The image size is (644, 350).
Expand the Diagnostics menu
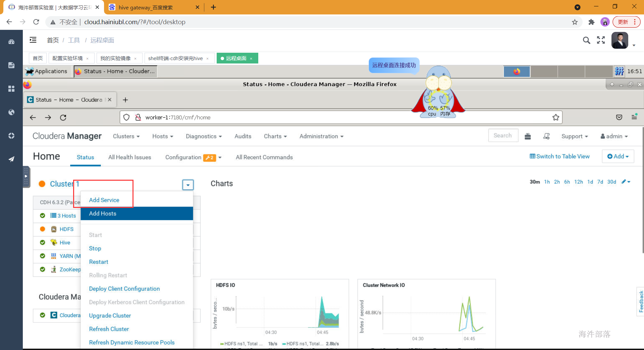[x=204, y=136]
